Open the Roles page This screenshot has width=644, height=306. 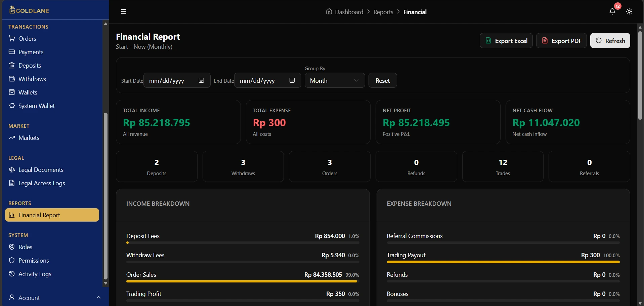52,247
